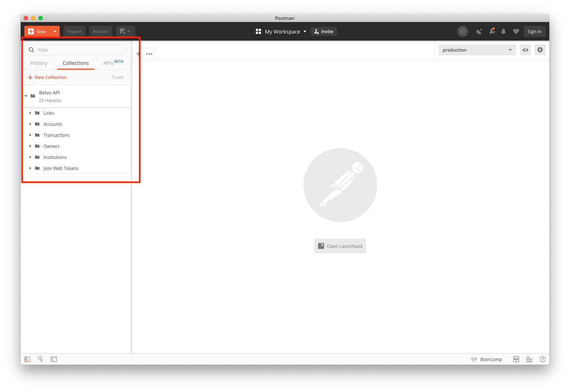Click the Transactions folder icon

pos(37,135)
